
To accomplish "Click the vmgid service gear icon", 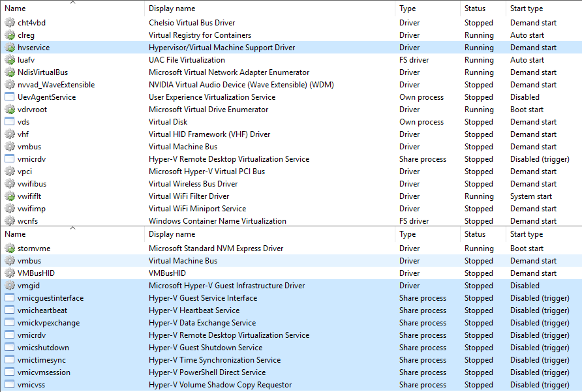I will point(10,285).
